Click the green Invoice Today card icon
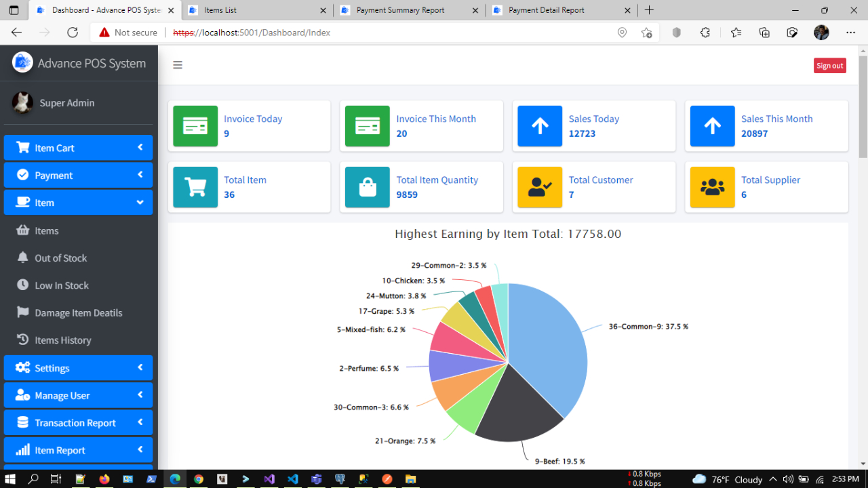This screenshot has height=488, width=868. click(195, 126)
